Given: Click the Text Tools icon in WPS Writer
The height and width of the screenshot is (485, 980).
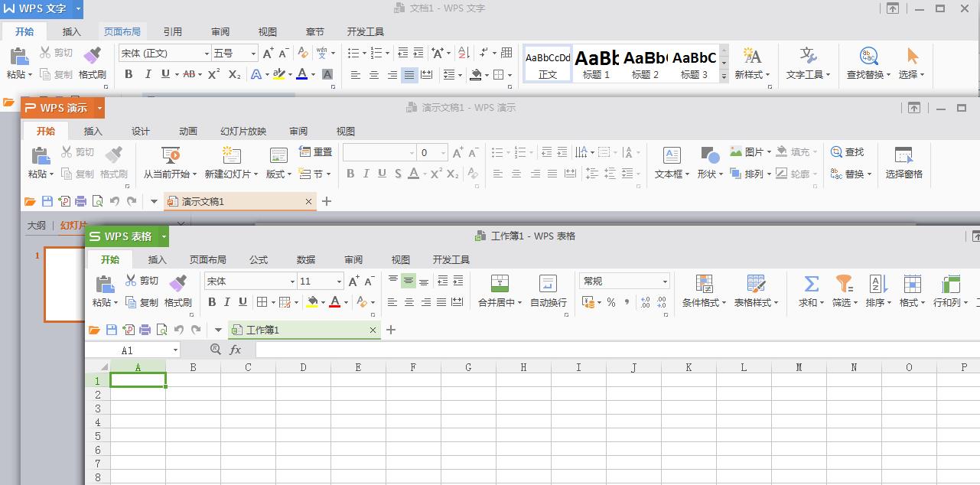Looking at the screenshot, I should (808, 55).
